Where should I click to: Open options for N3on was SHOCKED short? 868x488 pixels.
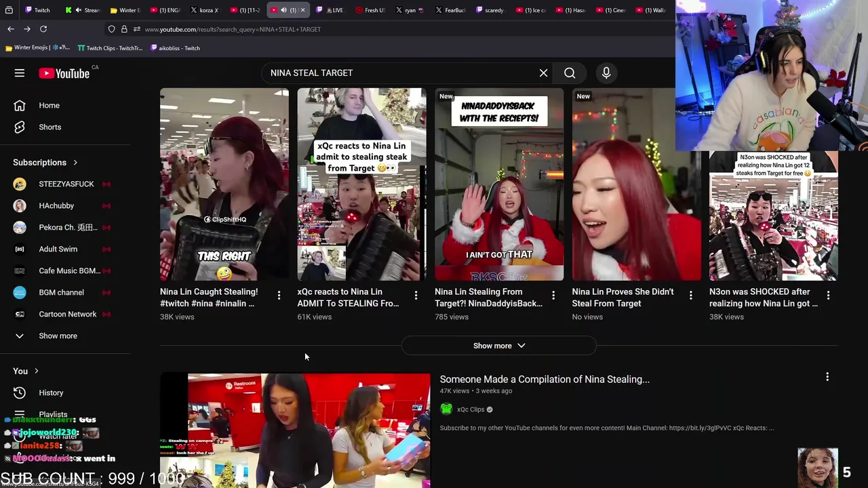(828, 296)
